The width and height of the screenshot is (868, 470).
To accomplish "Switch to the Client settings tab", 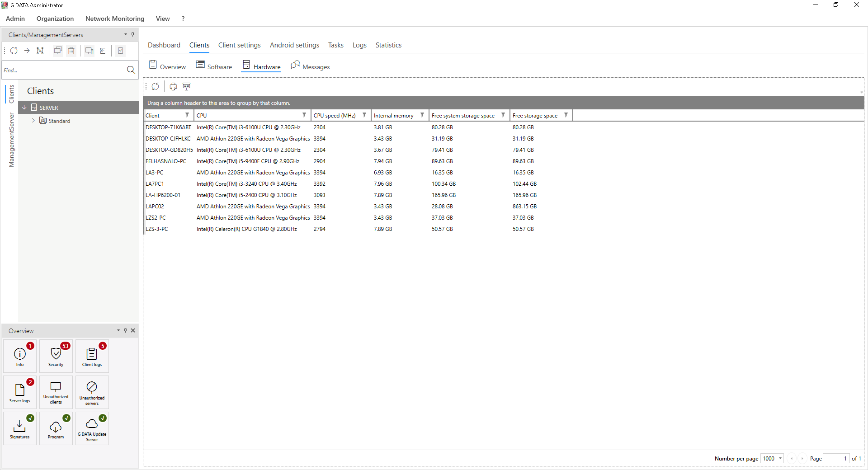I will pos(240,45).
